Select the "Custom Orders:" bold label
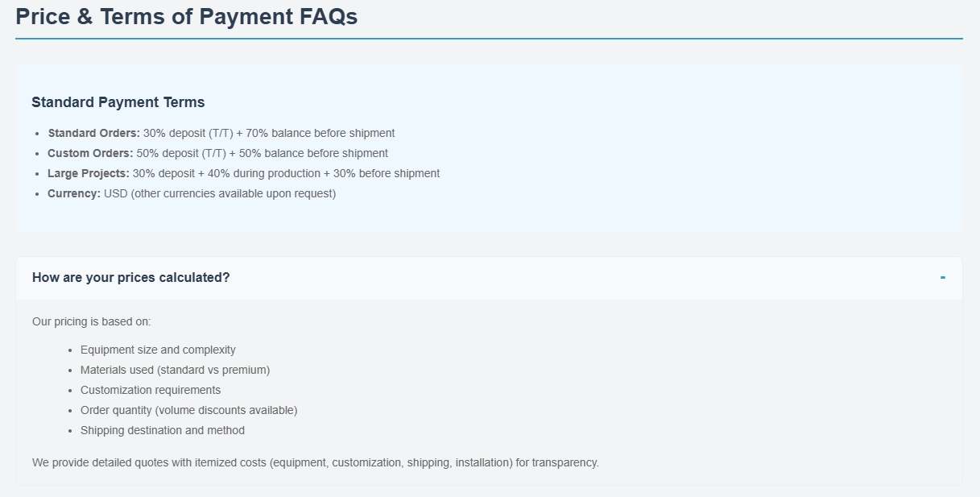The image size is (980, 497). 90,154
